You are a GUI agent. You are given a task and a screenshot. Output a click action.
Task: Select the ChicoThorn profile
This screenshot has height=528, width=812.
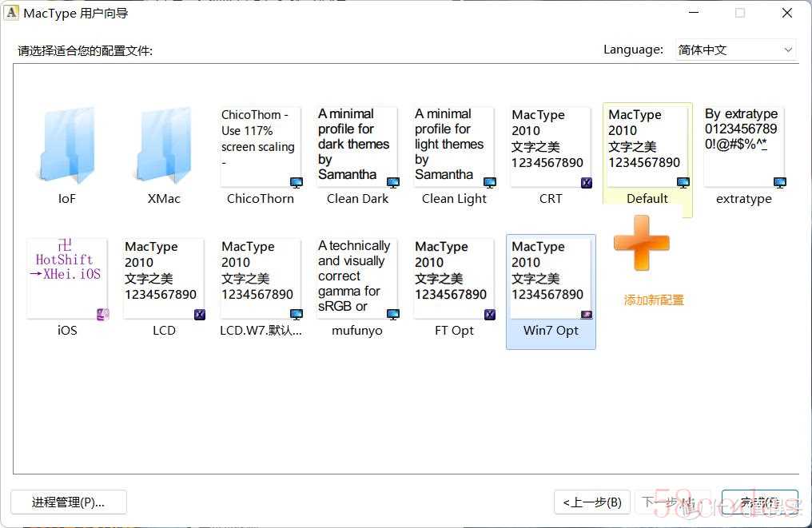[260, 148]
